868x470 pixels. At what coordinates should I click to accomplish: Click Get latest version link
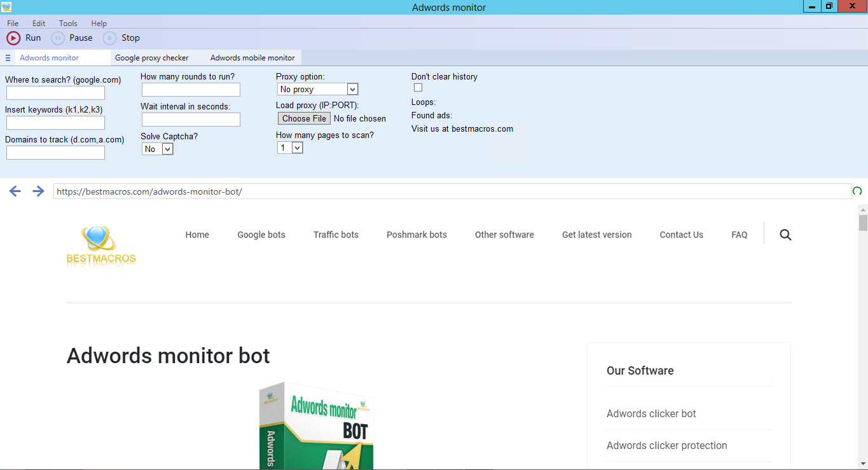pyautogui.click(x=596, y=235)
